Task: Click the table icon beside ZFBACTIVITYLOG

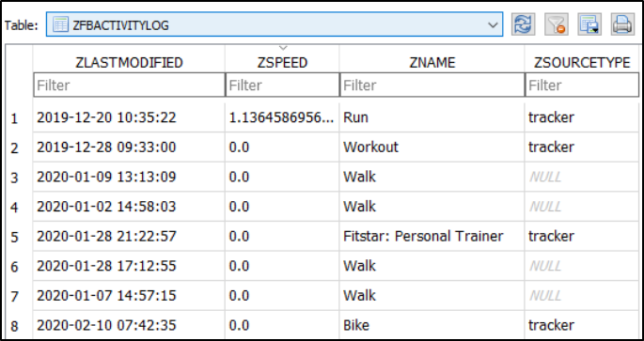Action: click(x=60, y=24)
